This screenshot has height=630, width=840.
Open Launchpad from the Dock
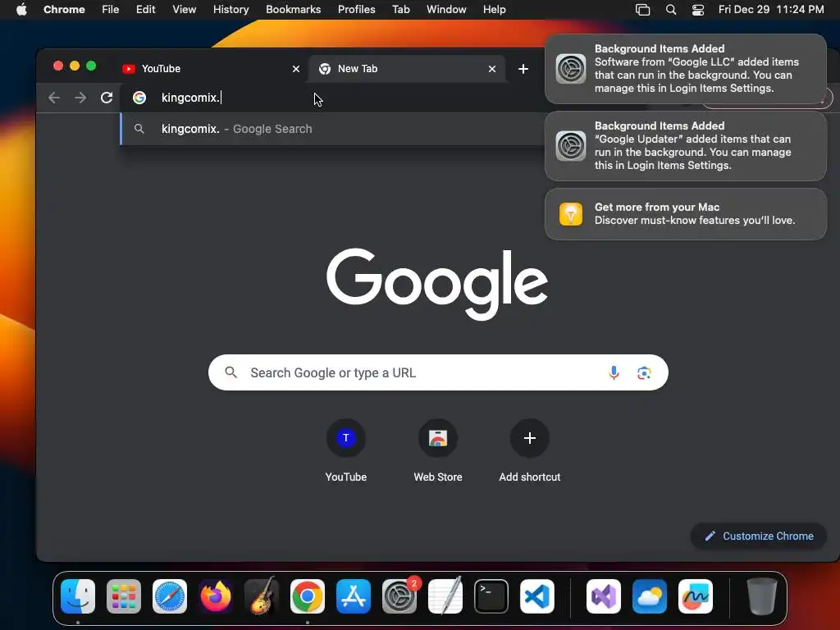click(124, 596)
